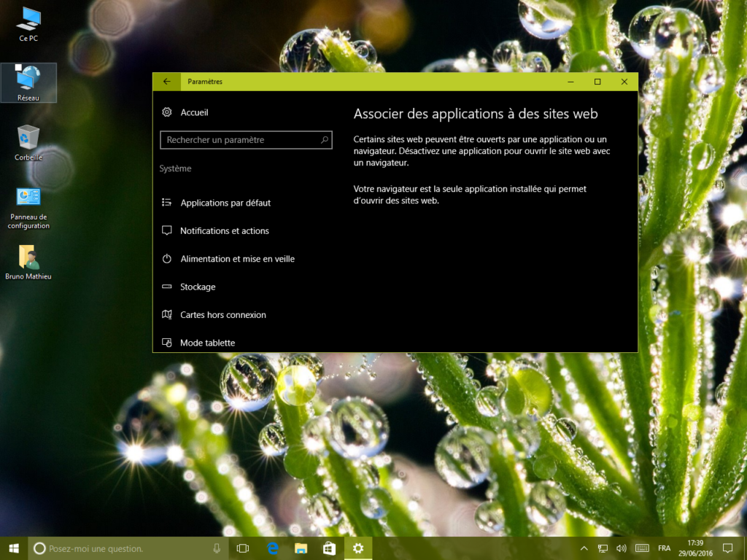Open the network status tray icon
This screenshot has height=560, width=747.
tap(603, 548)
